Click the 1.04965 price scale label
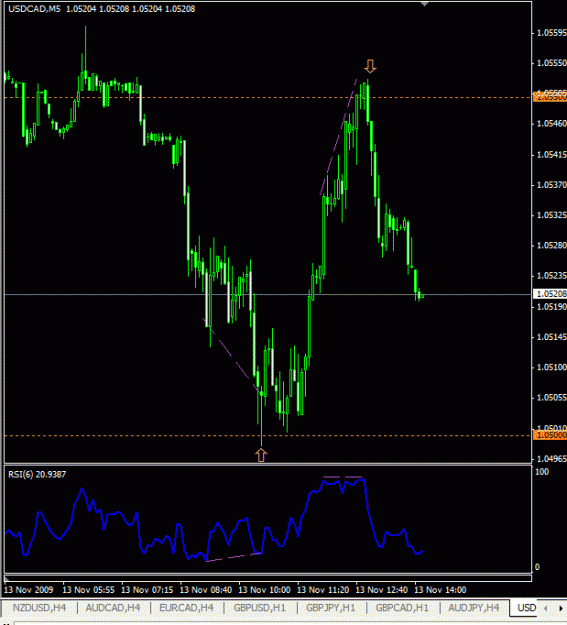Viewport: 567px width, 625px height. (551, 459)
